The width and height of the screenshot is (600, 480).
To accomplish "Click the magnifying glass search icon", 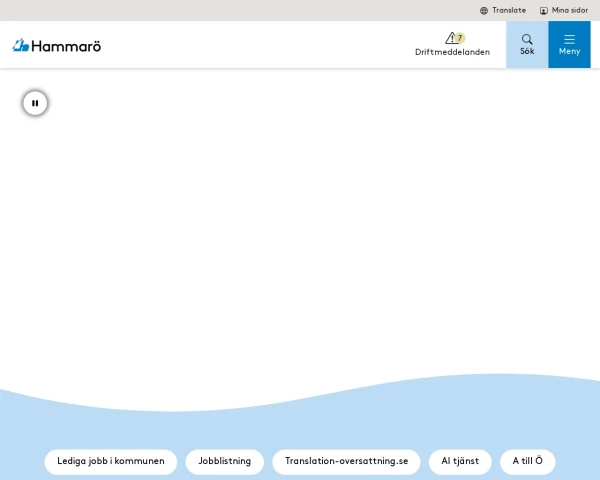I will [x=527, y=39].
